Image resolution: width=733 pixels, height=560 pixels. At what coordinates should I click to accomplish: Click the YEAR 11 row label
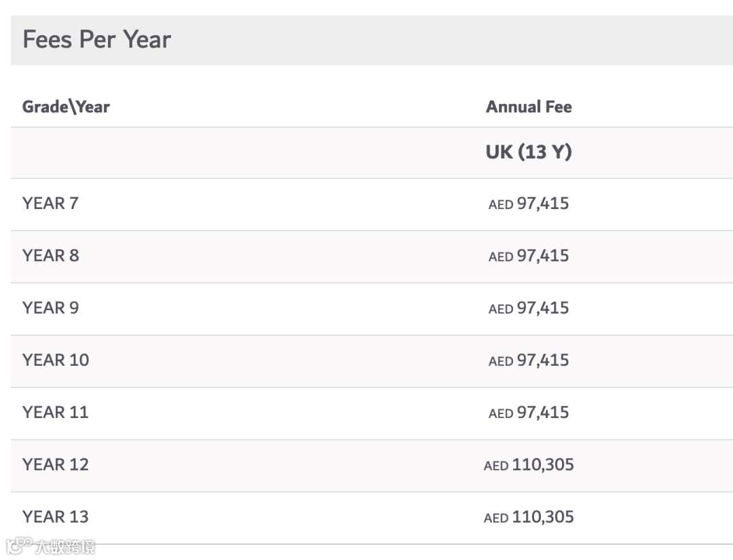click(56, 413)
